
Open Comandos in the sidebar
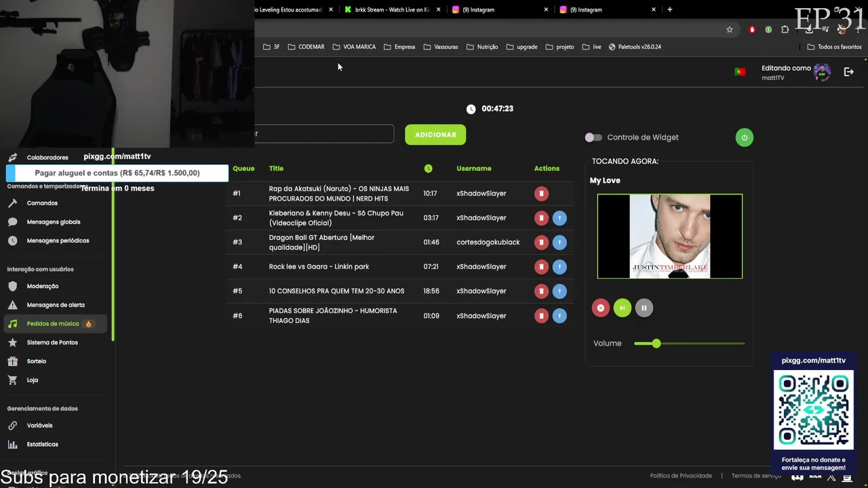tap(42, 203)
